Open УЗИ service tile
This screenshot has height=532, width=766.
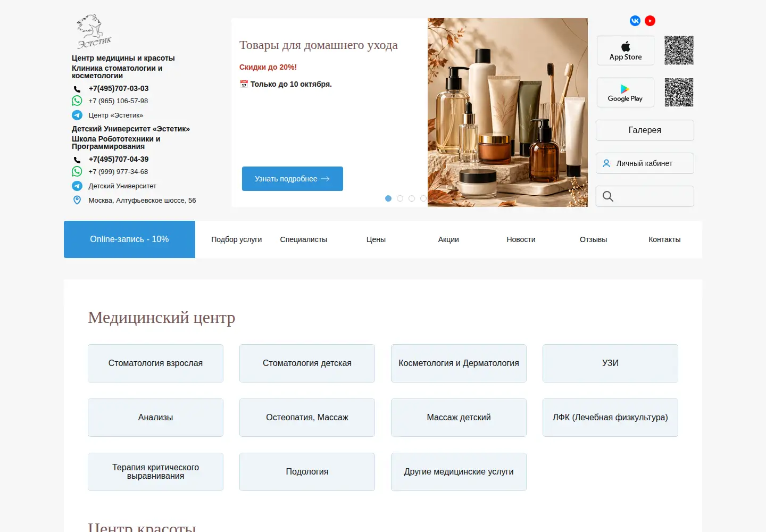[x=610, y=363]
